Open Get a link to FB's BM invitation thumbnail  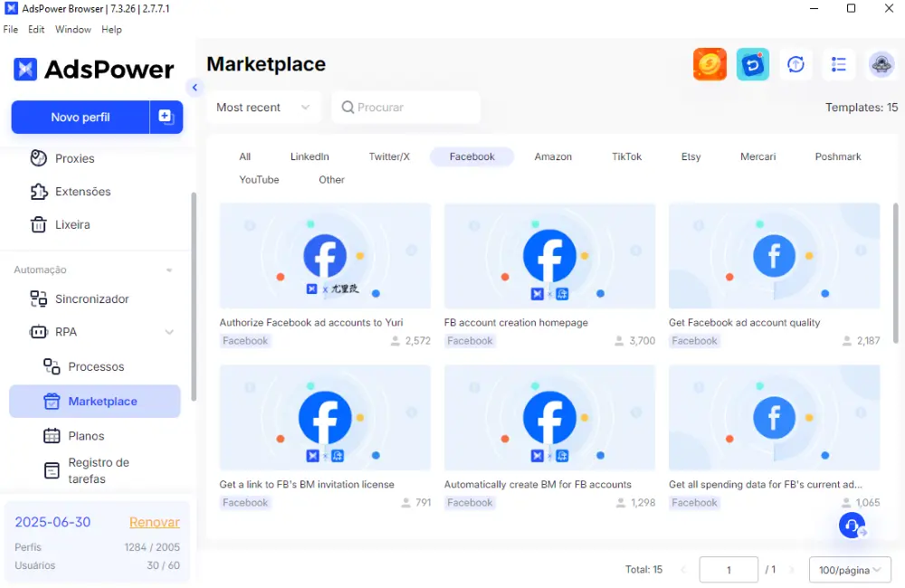click(325, 418)
